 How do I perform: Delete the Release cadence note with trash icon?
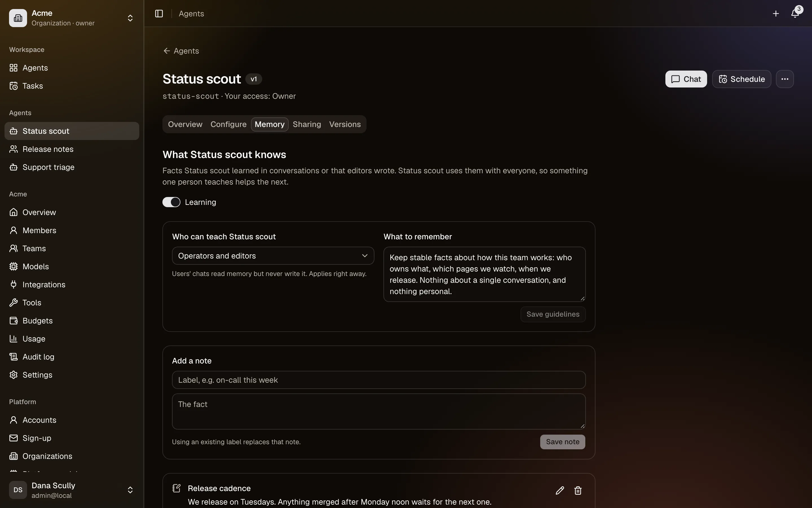(x=577, y=491)
